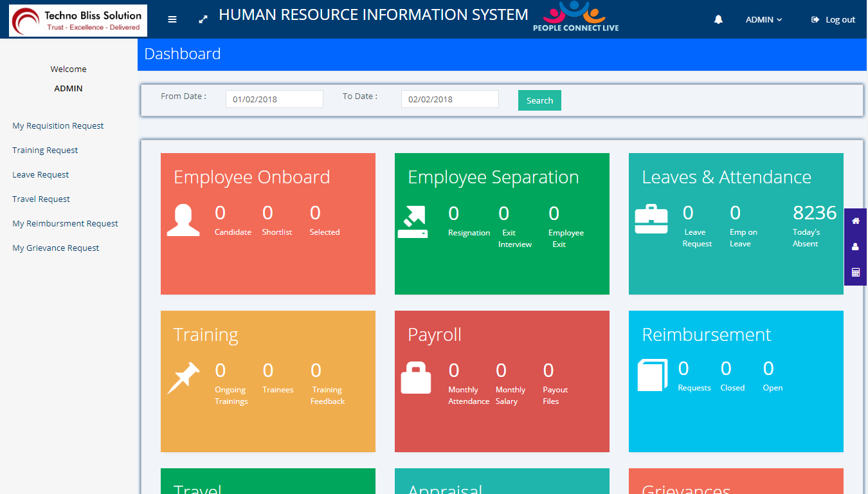Click the Resignation count

click(454, 214)
